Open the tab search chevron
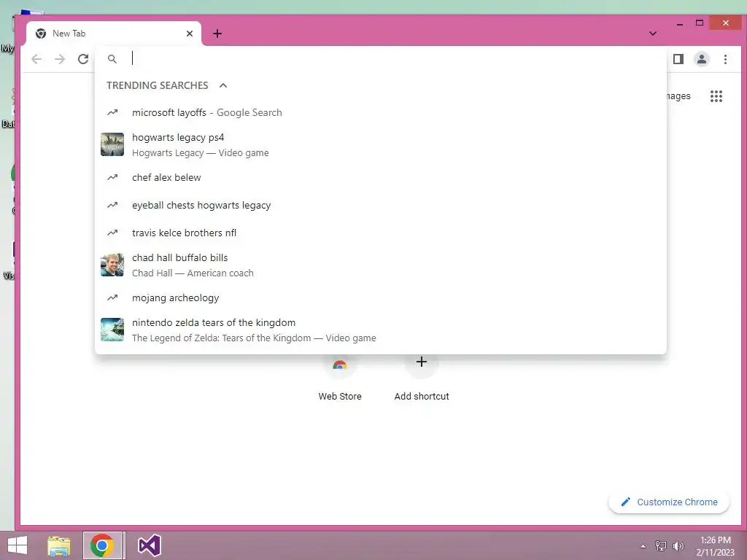 (x=653, y=34)
